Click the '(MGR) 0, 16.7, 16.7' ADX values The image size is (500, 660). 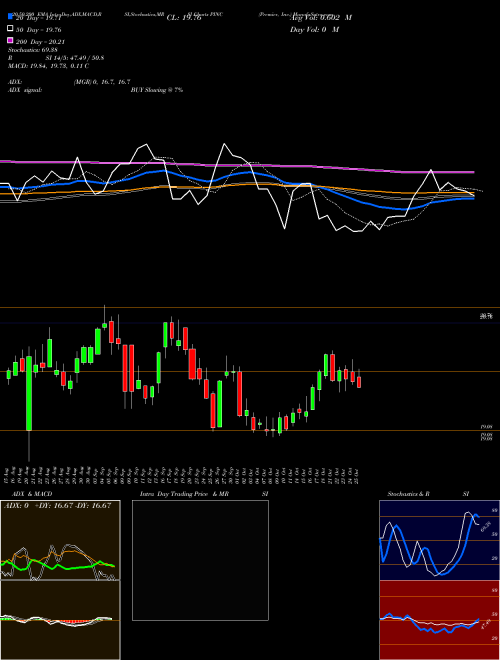(x=102, y=82)
